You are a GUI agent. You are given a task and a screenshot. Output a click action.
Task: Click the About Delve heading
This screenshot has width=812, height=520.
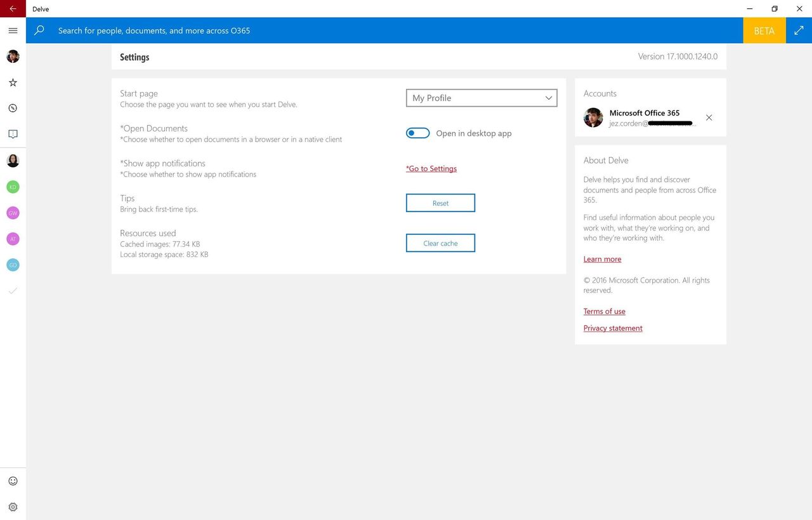click(x=606, y=161)
